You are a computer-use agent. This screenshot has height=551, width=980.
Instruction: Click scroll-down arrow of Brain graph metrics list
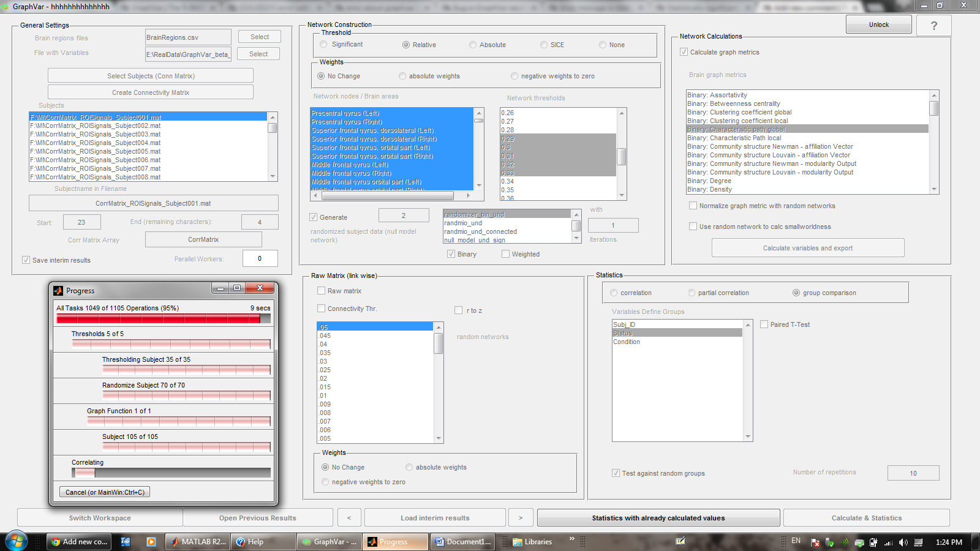pos(934,189)
